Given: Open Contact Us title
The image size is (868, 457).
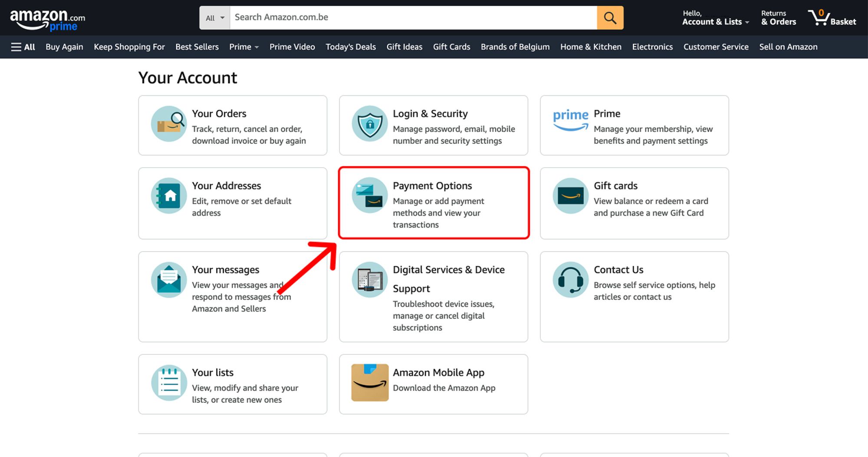Looking at the screenshot, I should tap(618, 269).
